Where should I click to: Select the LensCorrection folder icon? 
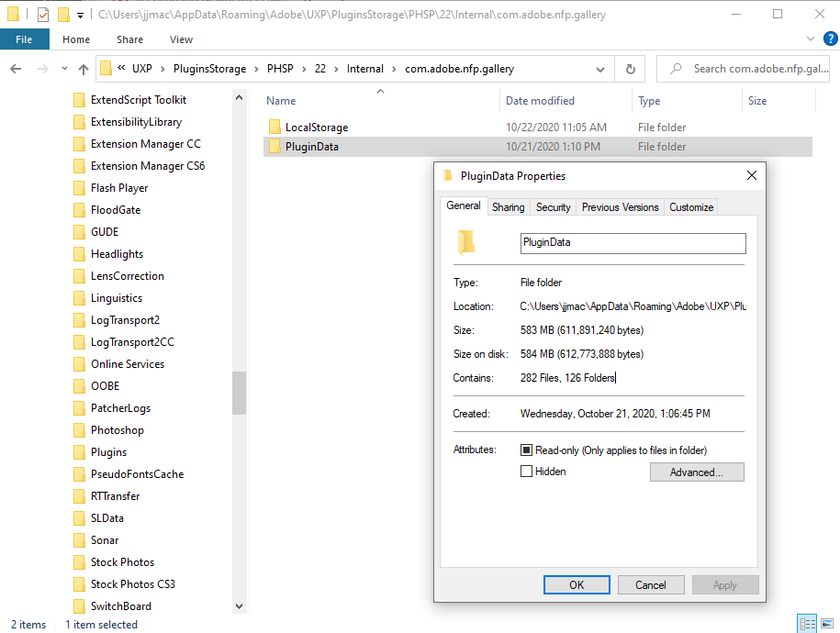[x=79, y=276]
